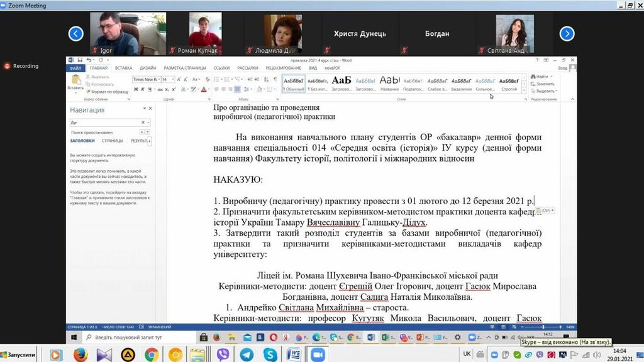Click the Bold (Ж) formatting icon
Viewport: 644px width, 362px height.
coord(135,89)
